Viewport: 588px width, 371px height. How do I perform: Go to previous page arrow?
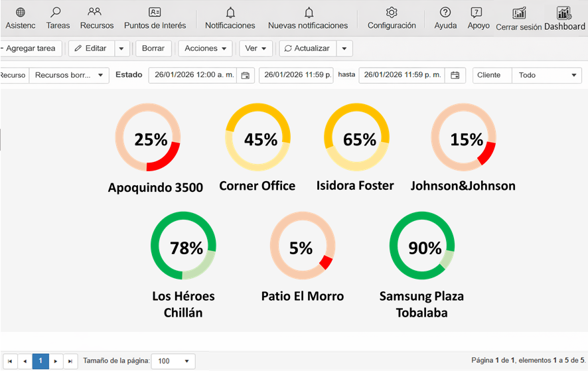pyautogui.click(x=25, y=361)
